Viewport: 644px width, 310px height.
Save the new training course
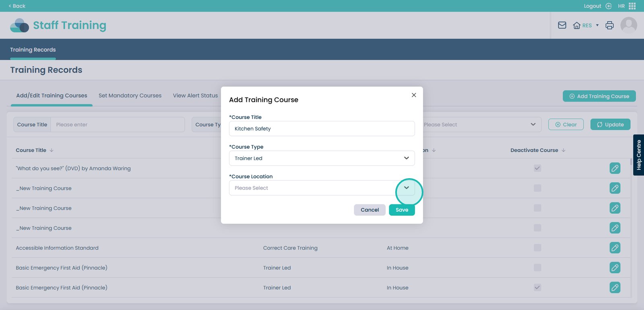click(x=402, y=210)
